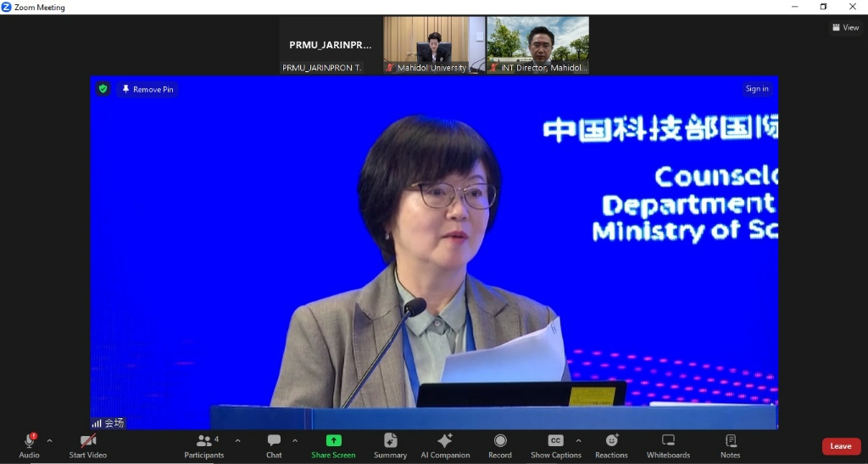The height and width of the screenshot is (464, 868).
Task: Expand the Chat options arrow
Action: 294,441
